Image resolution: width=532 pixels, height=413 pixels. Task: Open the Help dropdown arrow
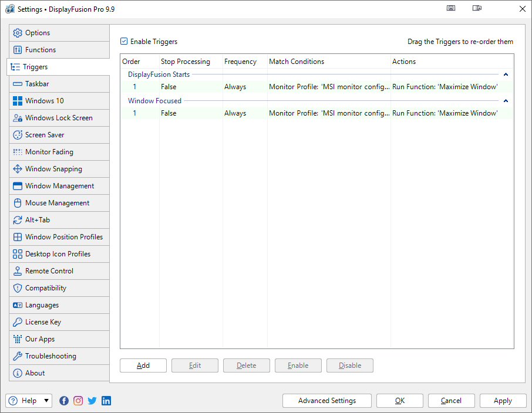pyautogui.click(x=46, y=401)
